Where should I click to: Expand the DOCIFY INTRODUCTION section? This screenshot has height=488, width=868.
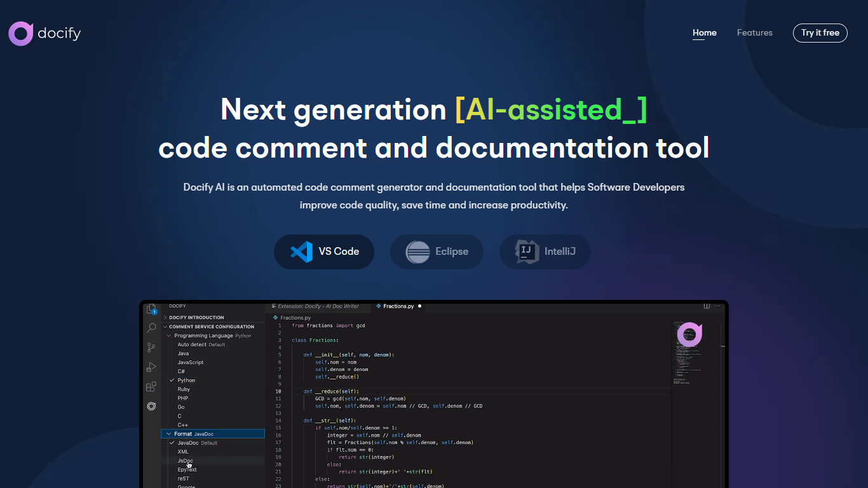point(213,318)
